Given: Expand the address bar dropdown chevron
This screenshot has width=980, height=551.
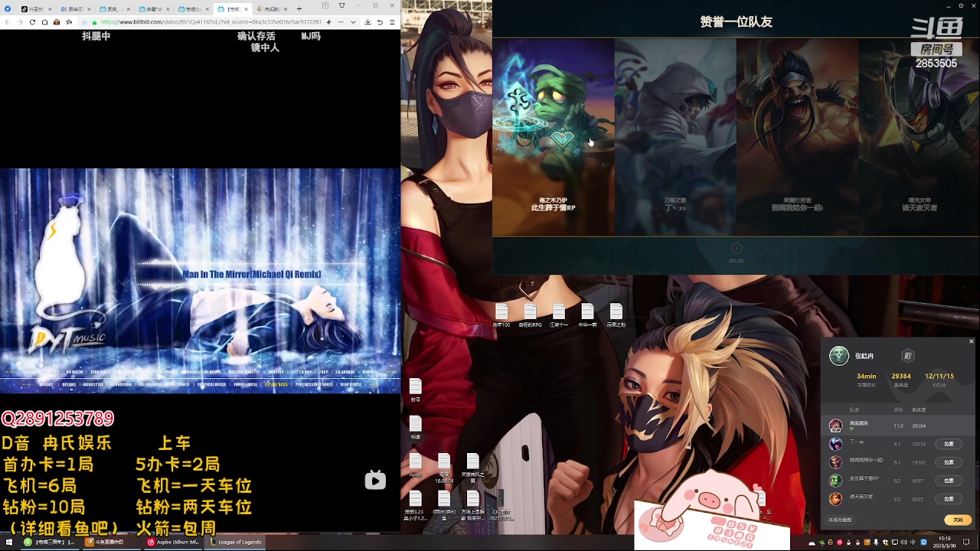Looking at the screenshot, I should pos(354,22).
